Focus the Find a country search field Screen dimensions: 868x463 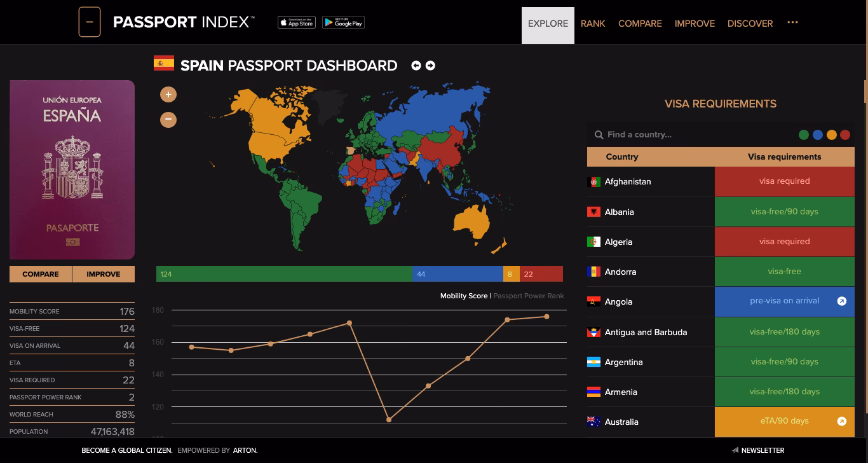point(693,135)
